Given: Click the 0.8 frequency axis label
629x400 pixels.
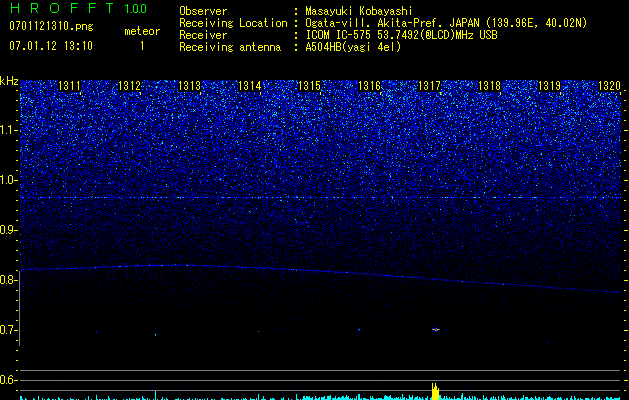Looking at the screenshot, I should pos(9,280).
